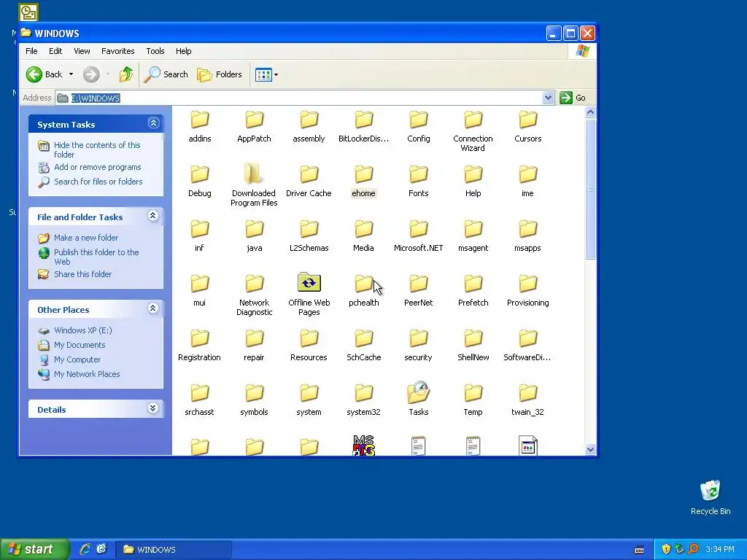Screen dimensions: 747x560
Task: Go to My Documents link
Action: pos(80,345)
